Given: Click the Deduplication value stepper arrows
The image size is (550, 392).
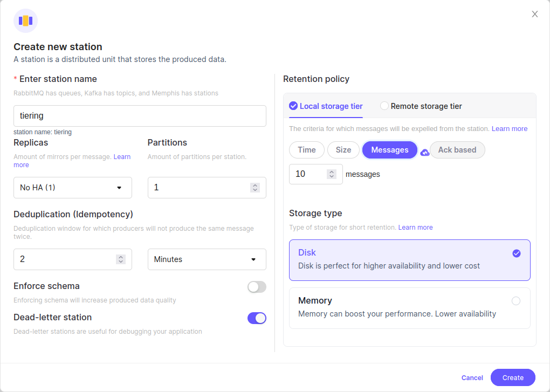Looking at the screenshot, I should [x=121, y=259].
